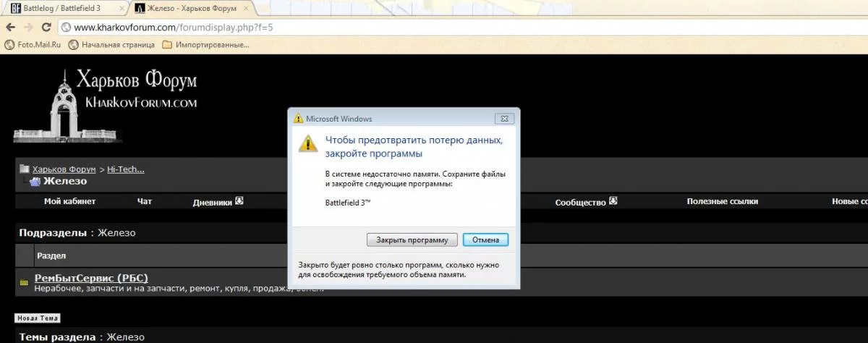Open the Мой кабинет menu item
868x343 pixels.
coord(69,202)
